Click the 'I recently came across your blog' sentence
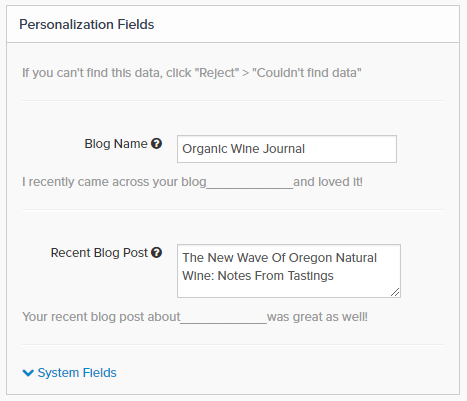 (x=114, y=182)
